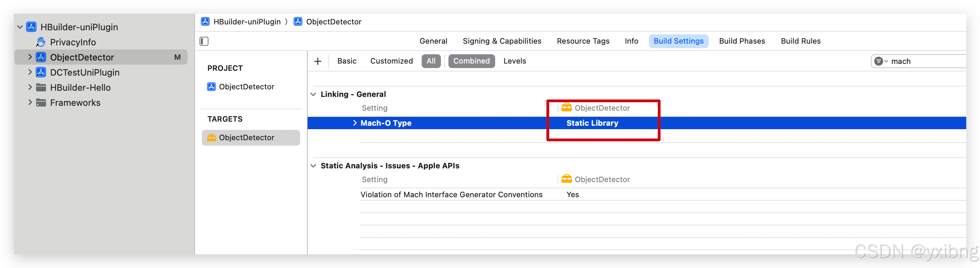Open the General tab
Image resolution: width=980 pixels, height=268 pixels.
click(433, 41)
